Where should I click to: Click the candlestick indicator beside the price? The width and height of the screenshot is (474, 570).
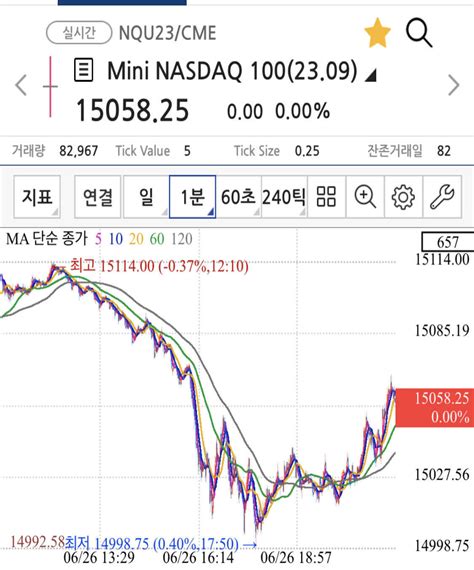(50, 87)
